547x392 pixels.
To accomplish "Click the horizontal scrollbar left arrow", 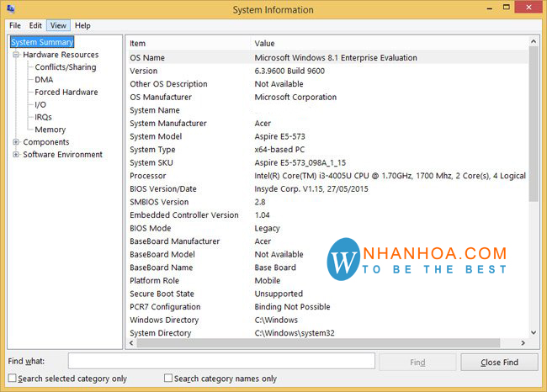I will point(131,343).
